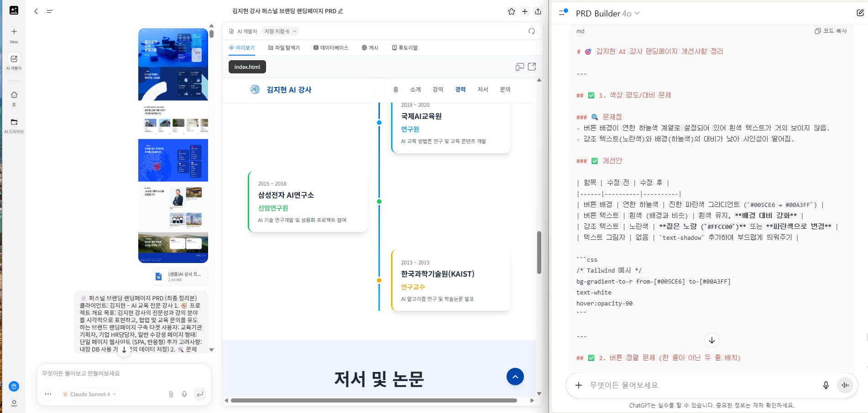
Task: Click the blue circular gift icon in sidebar
Action: point(14,386)
